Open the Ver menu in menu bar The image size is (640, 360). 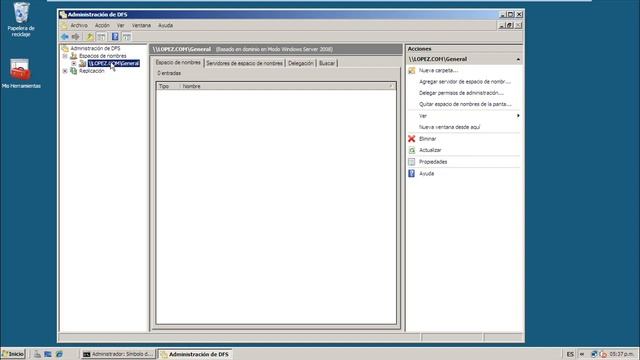(120, 25)
